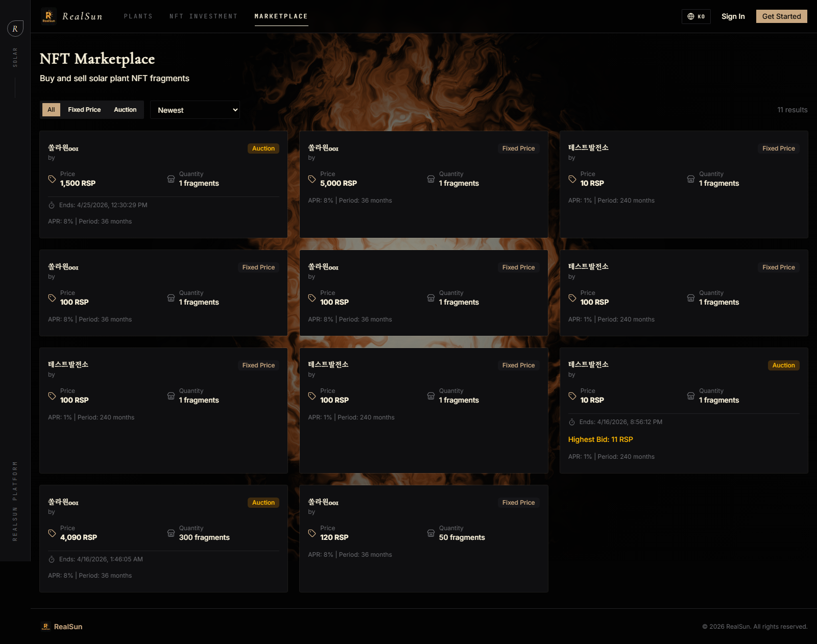The height and width of the screenshot is (644, 817).
Task: Click Auction badge on 1,500 RSP card
Action: pos(263,148)
